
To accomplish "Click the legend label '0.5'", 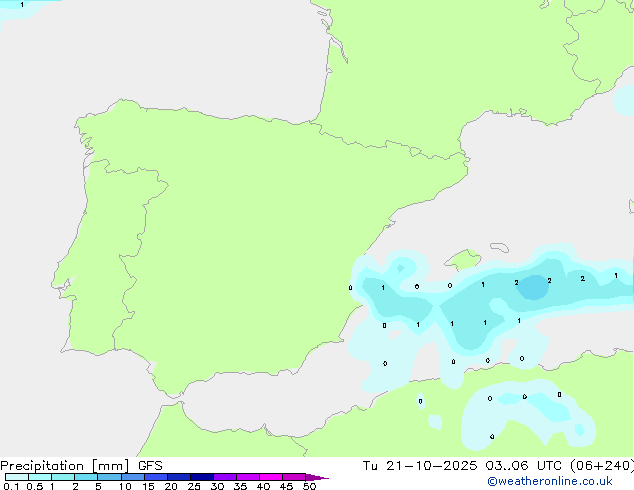I will pos(35,486).
